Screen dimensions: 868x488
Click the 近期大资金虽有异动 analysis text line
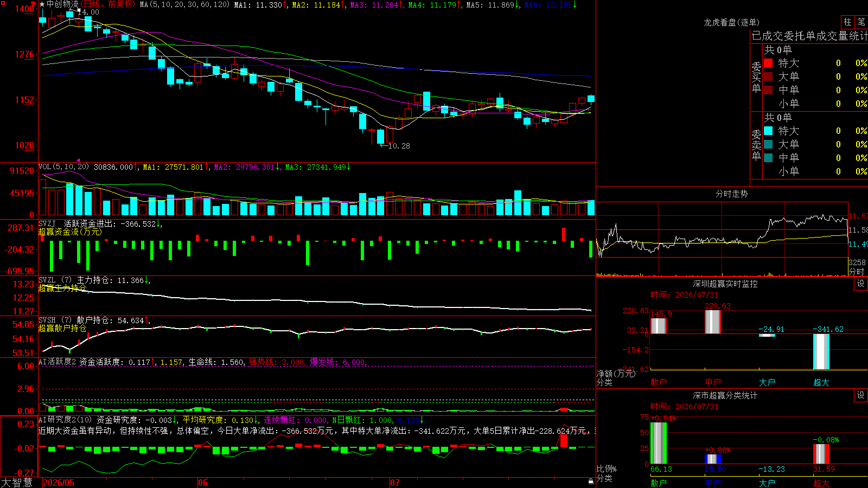[x=317, y=431]
